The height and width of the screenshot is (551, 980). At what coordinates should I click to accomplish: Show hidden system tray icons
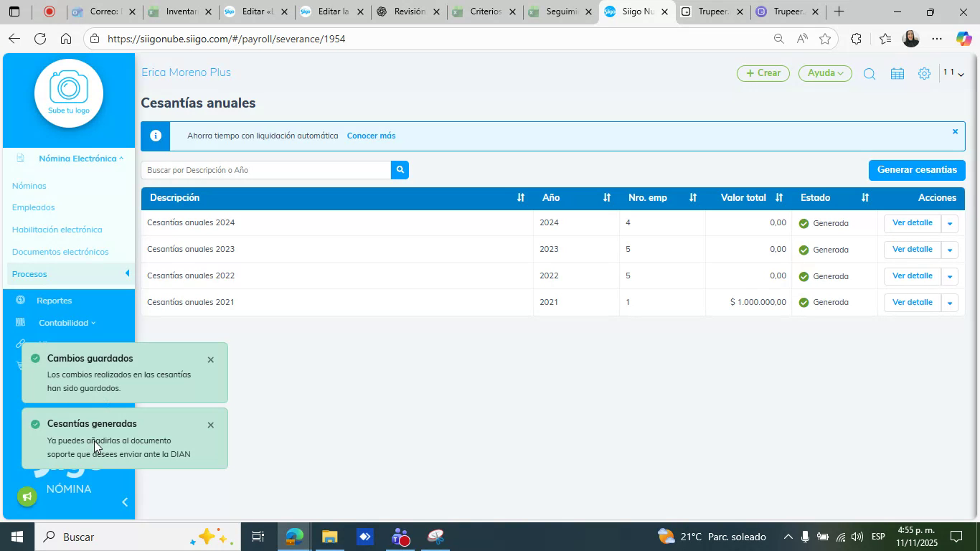tap(788, 537)
